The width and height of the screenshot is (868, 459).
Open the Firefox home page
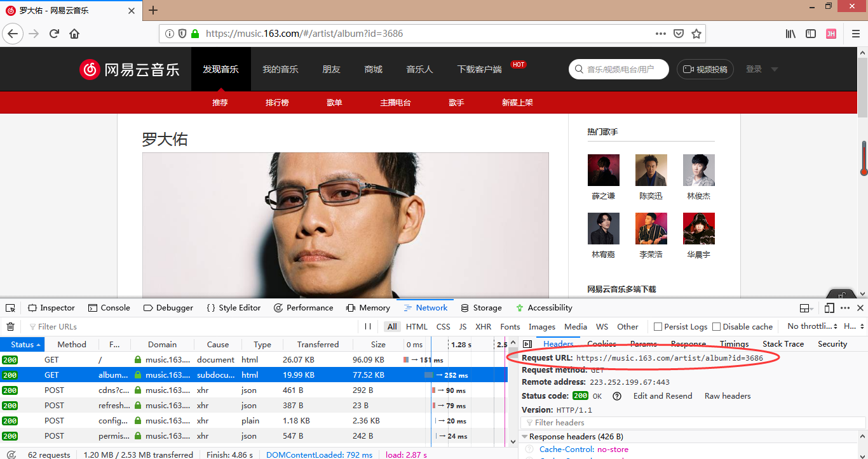tap(74, 34)
